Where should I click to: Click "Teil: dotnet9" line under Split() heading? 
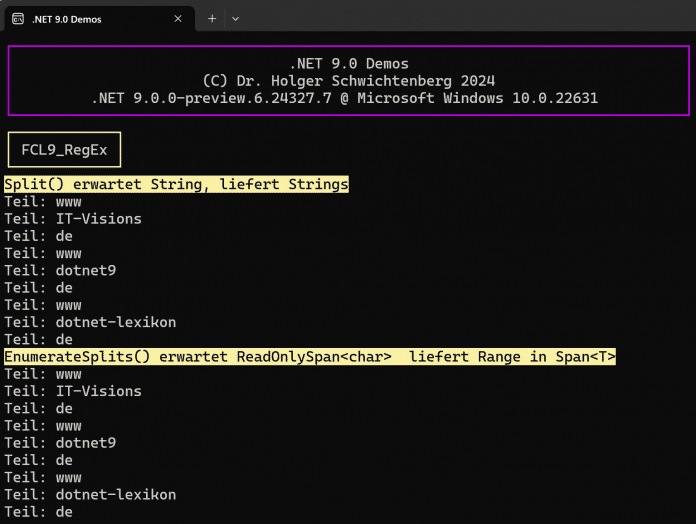(60, 270)
